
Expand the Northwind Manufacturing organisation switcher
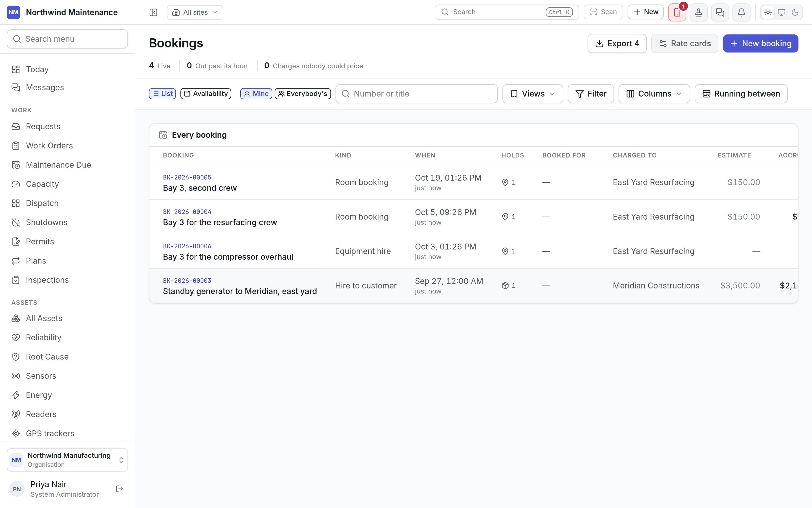[67, 460]
